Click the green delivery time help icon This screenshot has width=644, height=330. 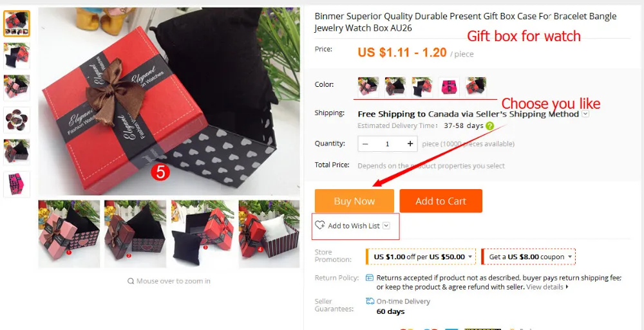coord(489,126)
